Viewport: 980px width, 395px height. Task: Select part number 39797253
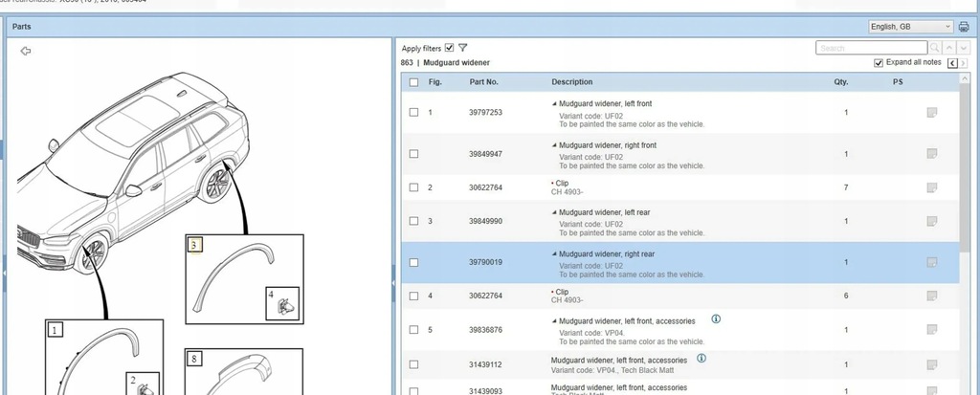click(485, 113)
